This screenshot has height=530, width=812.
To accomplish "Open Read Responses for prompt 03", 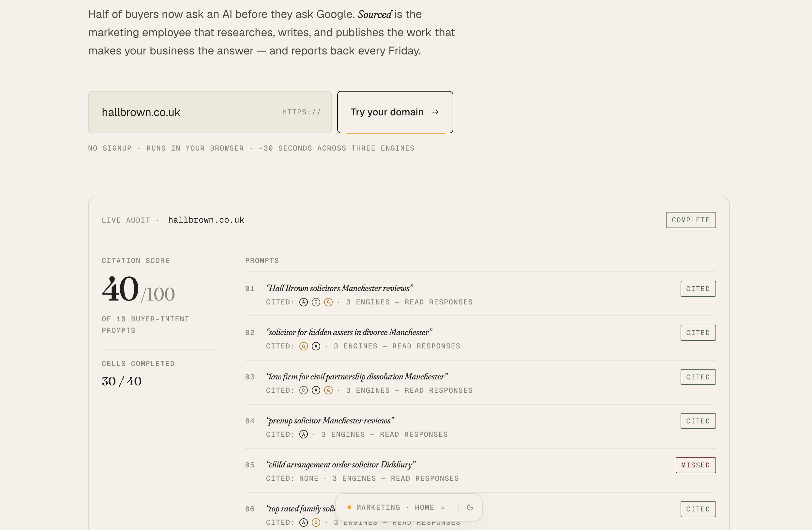I will 438,390.
